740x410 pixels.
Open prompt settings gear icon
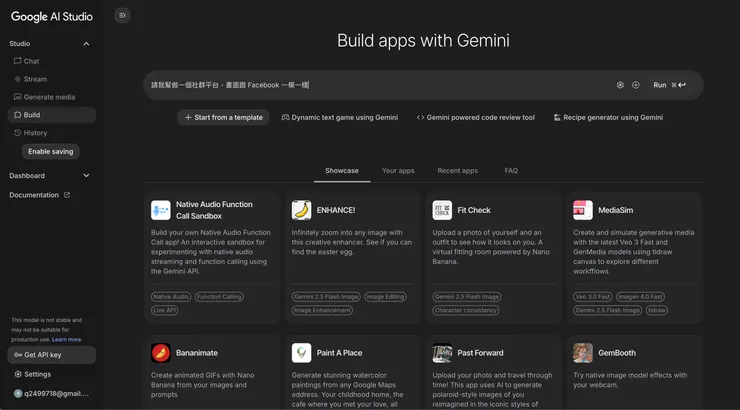click(x=620, y=85)
